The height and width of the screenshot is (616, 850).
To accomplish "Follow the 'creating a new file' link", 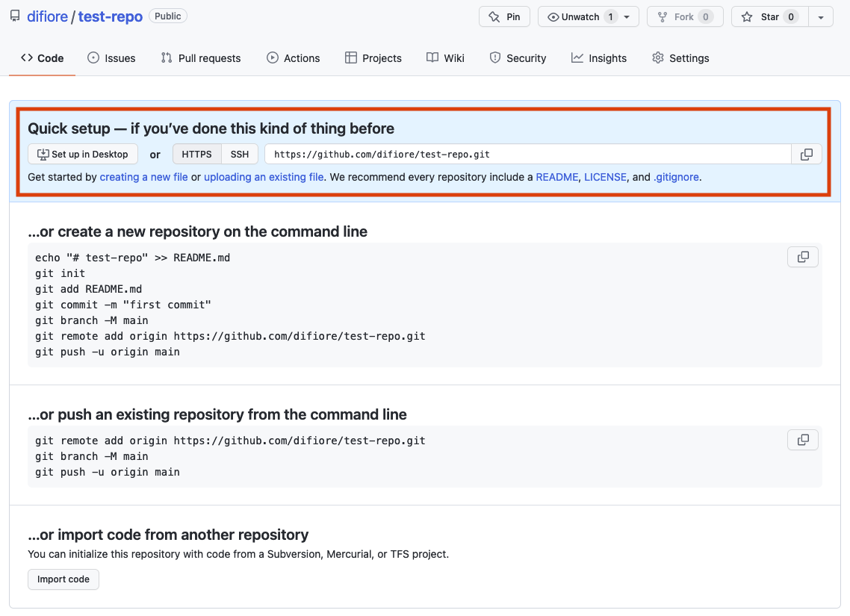I will click(x=143, y=177).
